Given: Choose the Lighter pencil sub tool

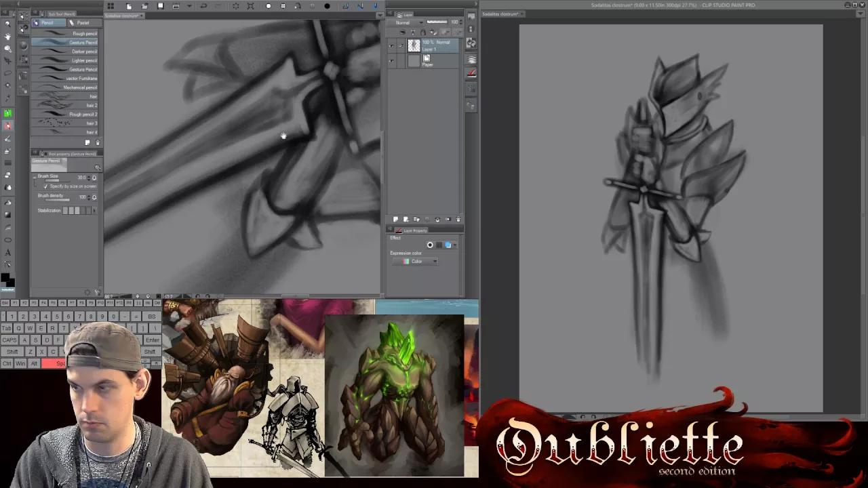Looking at the screenshot, I should point(66,60).
